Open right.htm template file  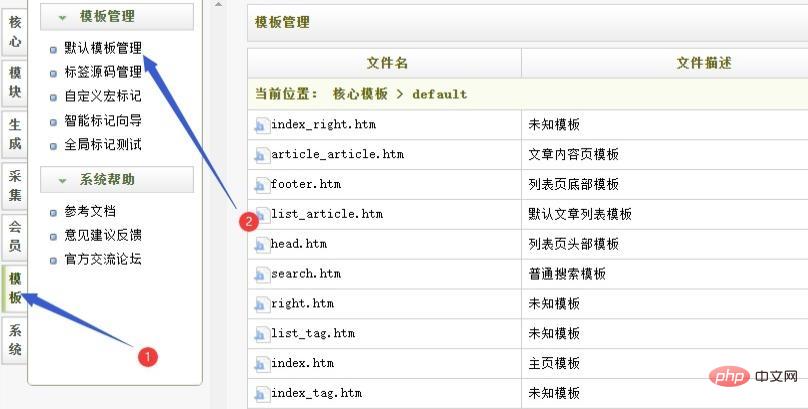[302, 304]
